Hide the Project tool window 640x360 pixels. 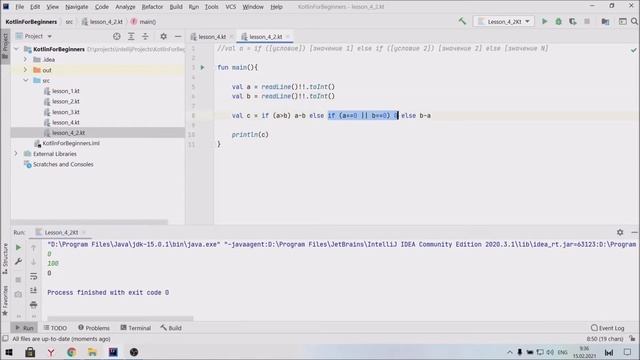click(178, 36)
